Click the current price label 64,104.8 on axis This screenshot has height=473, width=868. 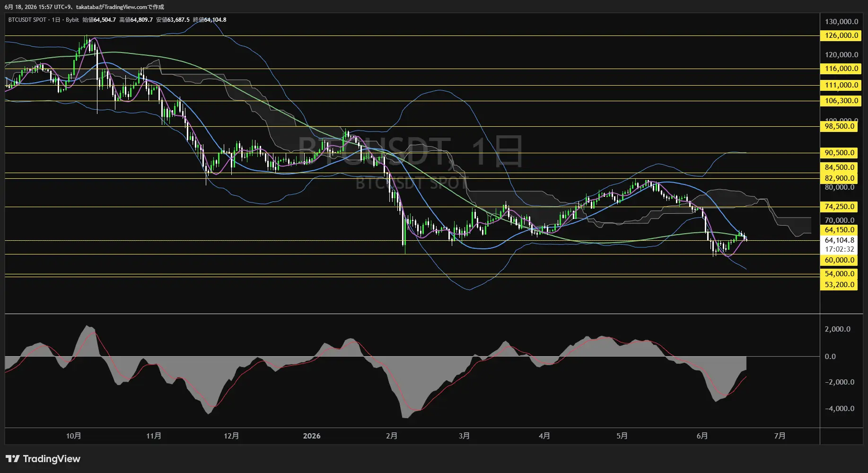coord(839,240)
